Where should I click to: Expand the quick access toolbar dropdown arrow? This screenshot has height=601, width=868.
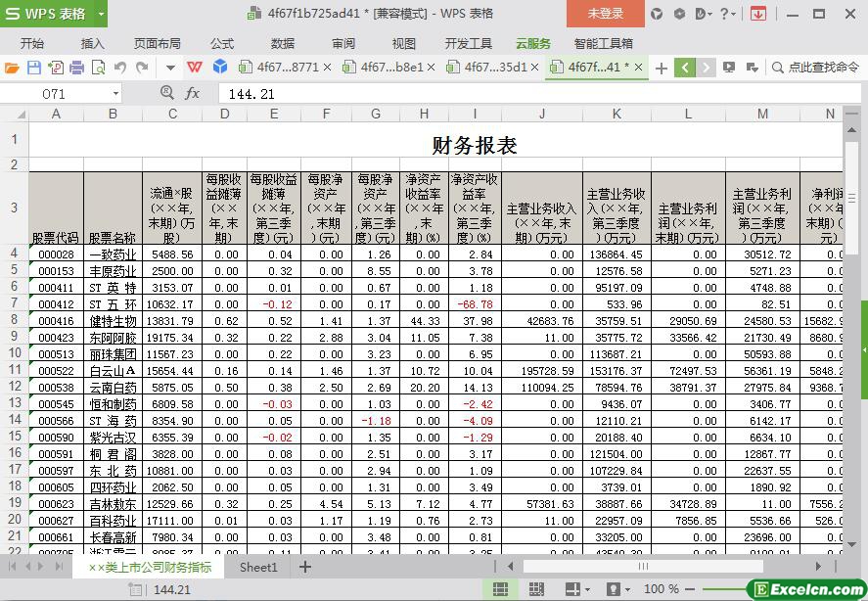(170, 68)
